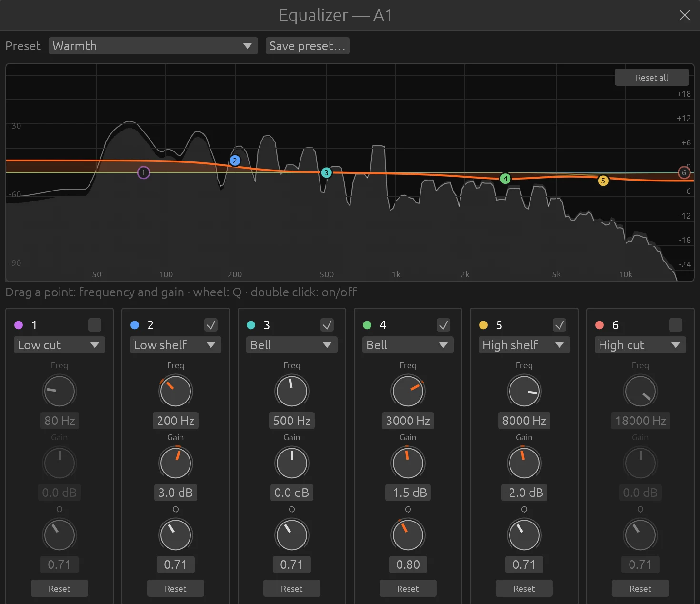Select EQ node 3 on the graph
The height and width of the screenshot is (604, 700).
[x=326, y=172]
